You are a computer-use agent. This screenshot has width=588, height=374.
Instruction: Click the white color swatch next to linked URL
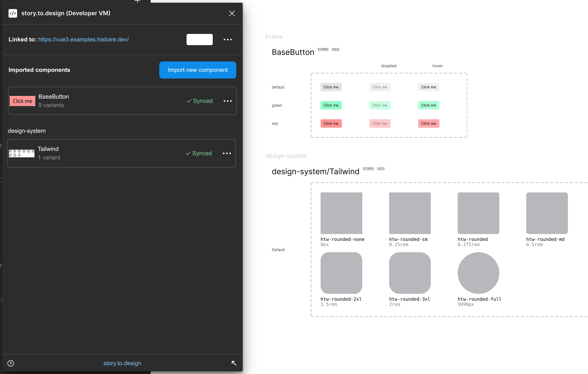199,40
